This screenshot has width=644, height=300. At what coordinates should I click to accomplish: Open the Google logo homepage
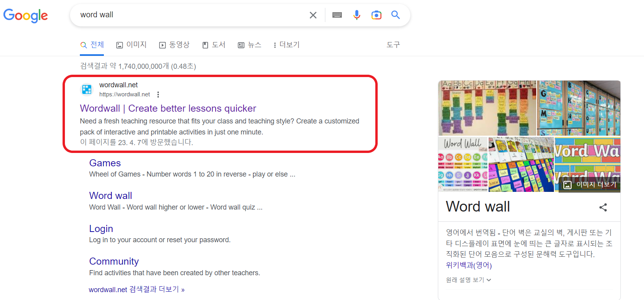coord(26,15)
